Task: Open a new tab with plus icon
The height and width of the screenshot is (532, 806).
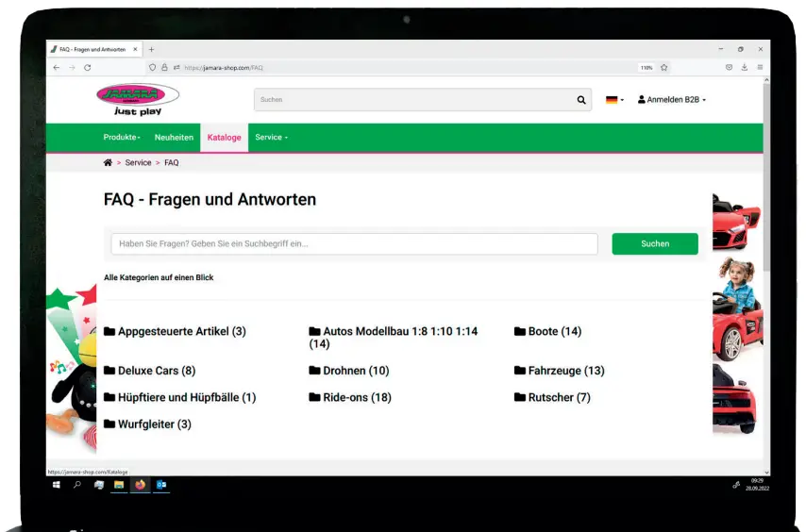Action: point(151,49)
